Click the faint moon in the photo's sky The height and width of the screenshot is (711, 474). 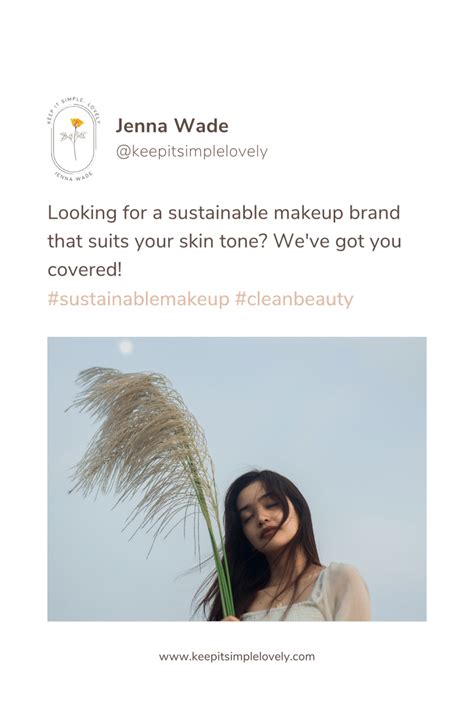(126, 347)
